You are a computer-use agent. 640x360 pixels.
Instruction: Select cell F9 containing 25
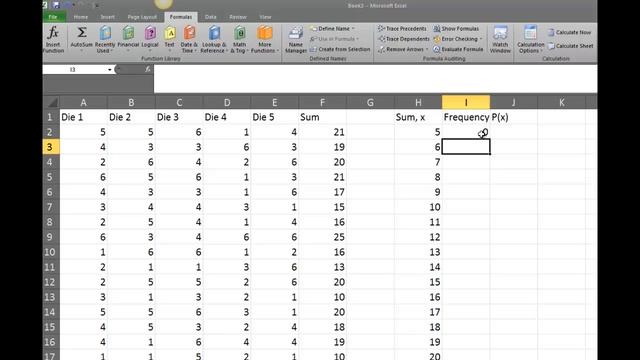click(322, 237)
